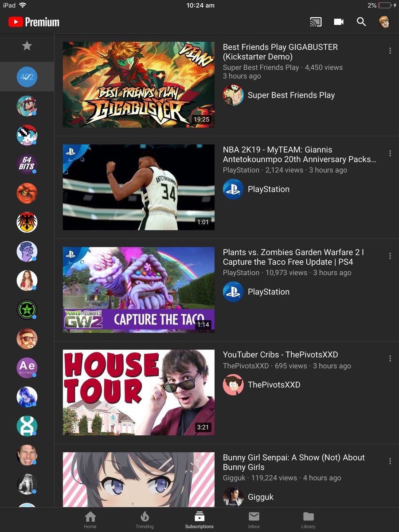Screen dimensions: 399x532
Task: Select the bearded man with glasses avatar
Action: tap(27, 339)
